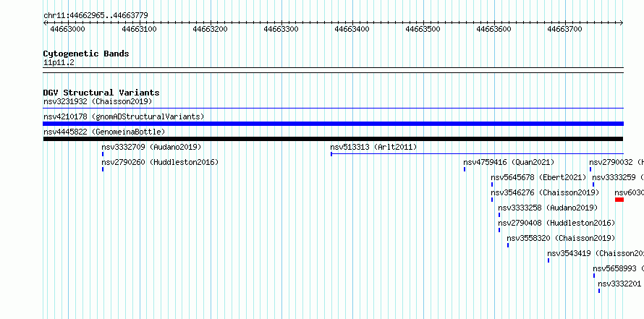Click the blue marker under nsv3543419

click(x=548, y=260)
